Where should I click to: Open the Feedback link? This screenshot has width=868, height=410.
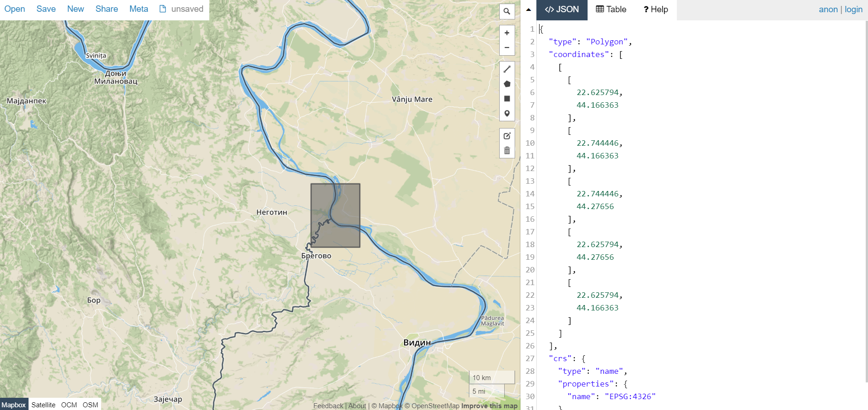click(328, 406)
